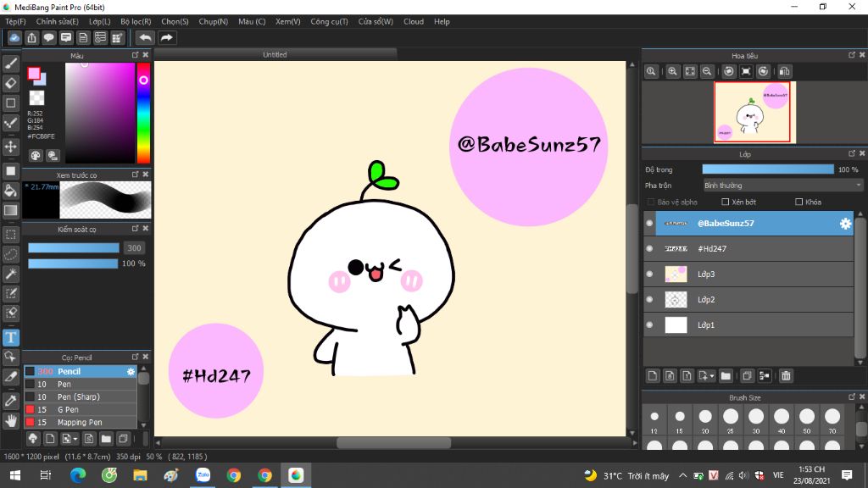Open color palette icon in color panel
868x488 pixels.
pyautogui.click(x=36, y=156)
